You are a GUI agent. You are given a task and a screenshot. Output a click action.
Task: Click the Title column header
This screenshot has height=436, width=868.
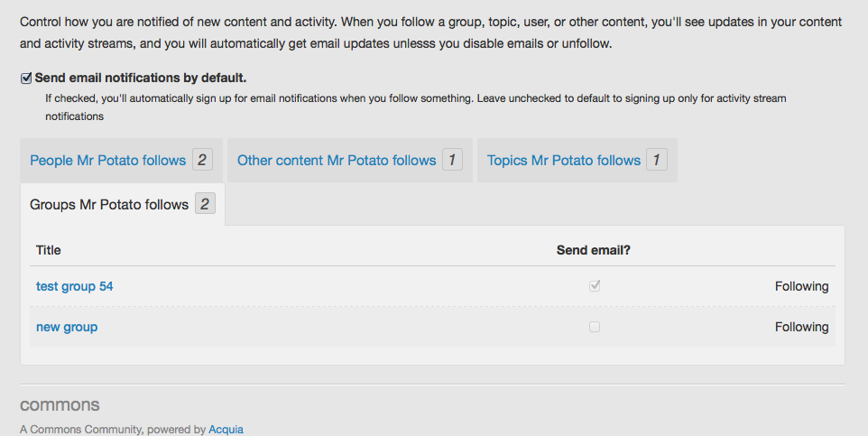[49, 250]
